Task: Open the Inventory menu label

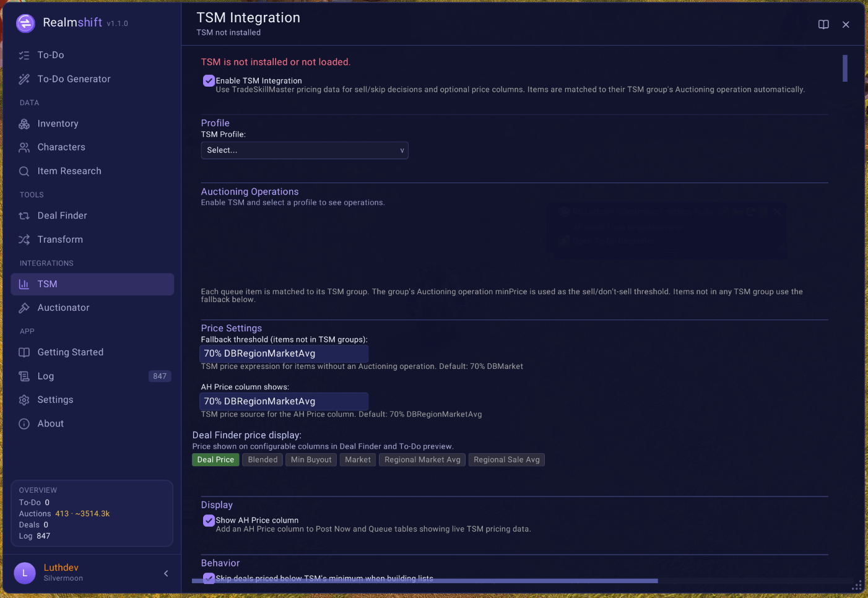Action: point(58,124)
